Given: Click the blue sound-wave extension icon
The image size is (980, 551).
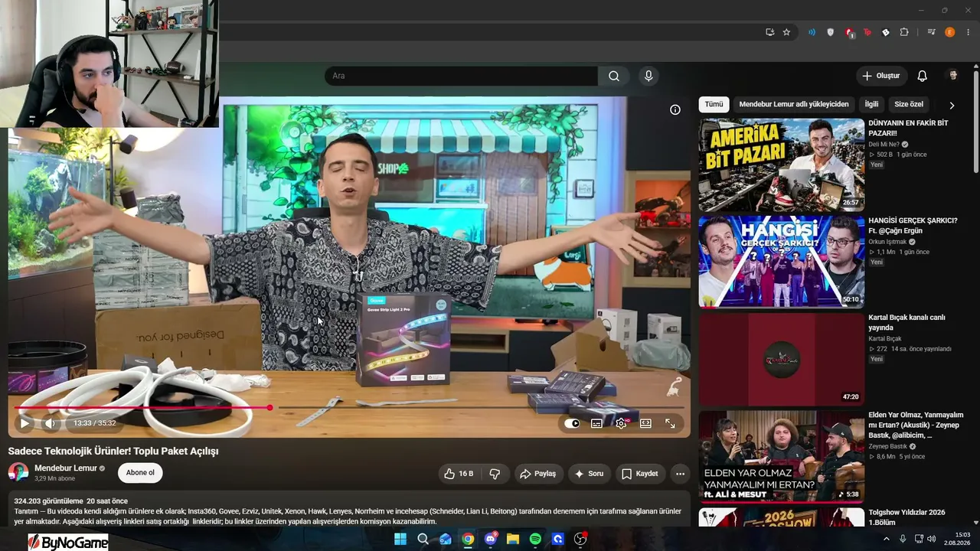Looking at the screenshot, I should point(812,32).
